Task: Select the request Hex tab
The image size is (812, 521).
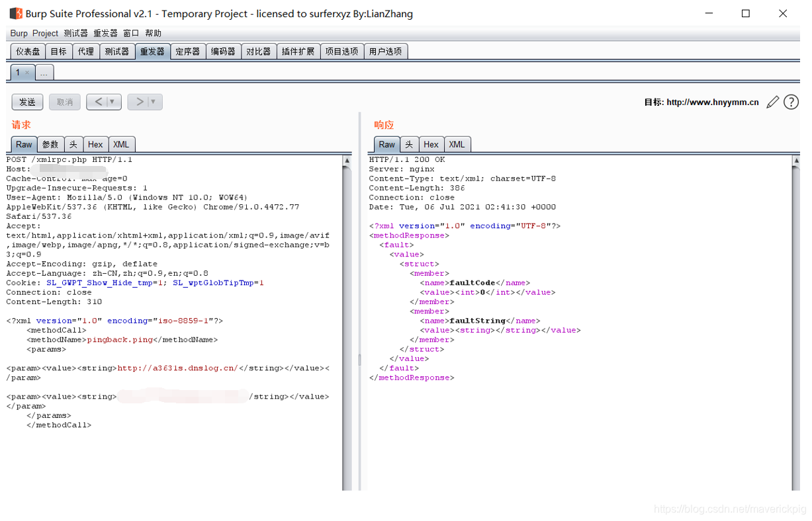Action: tap(95, 144)
